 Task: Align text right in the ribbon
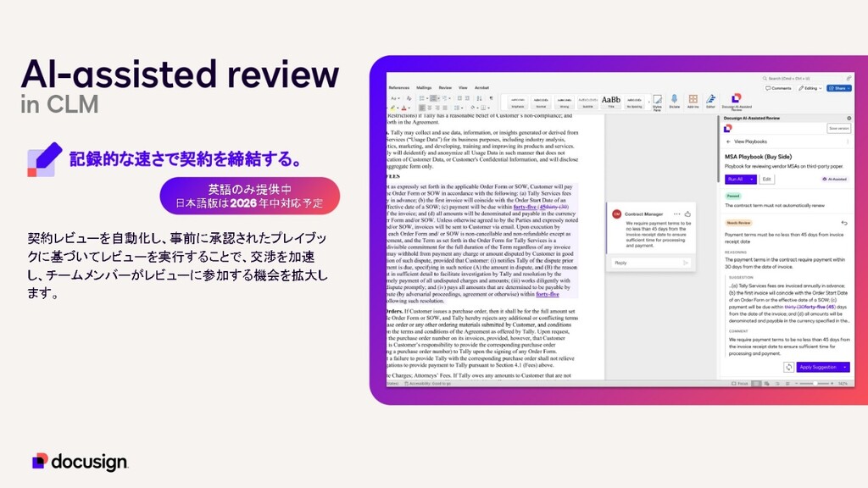(437, 108)
